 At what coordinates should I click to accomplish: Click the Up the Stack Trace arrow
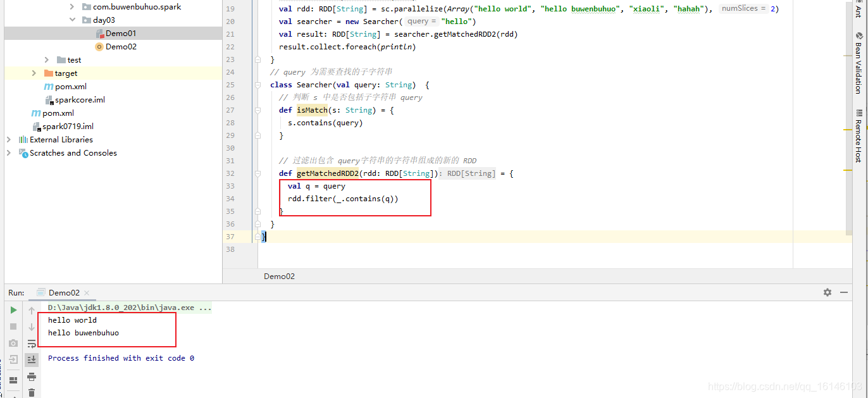[x=32, y=310]
